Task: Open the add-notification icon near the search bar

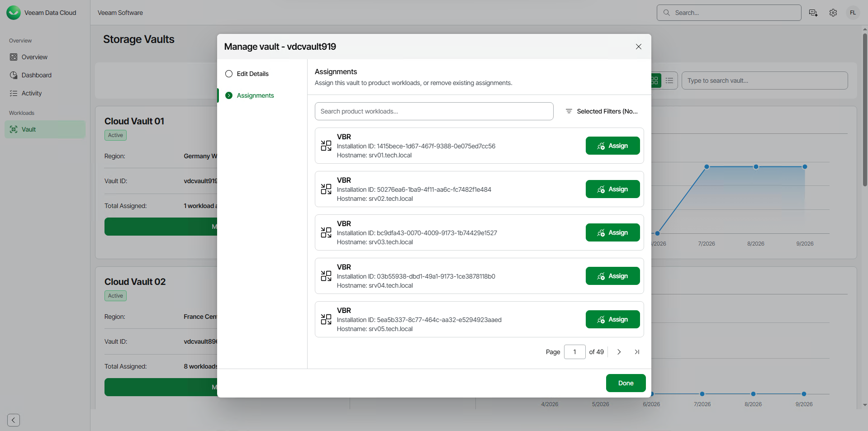Action: [813, 13]
